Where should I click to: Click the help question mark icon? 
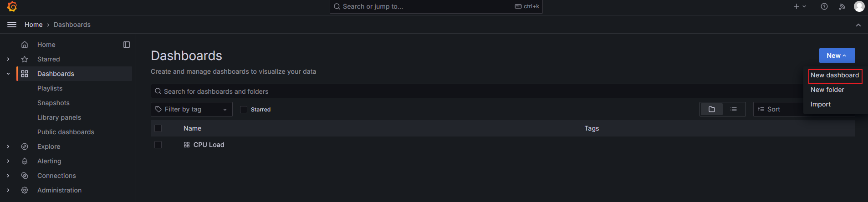pos(824,6)
